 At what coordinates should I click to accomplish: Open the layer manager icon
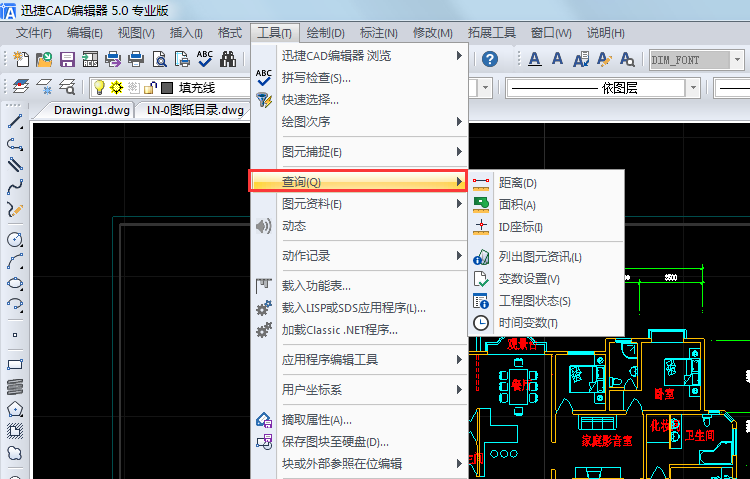pos(21,87)
